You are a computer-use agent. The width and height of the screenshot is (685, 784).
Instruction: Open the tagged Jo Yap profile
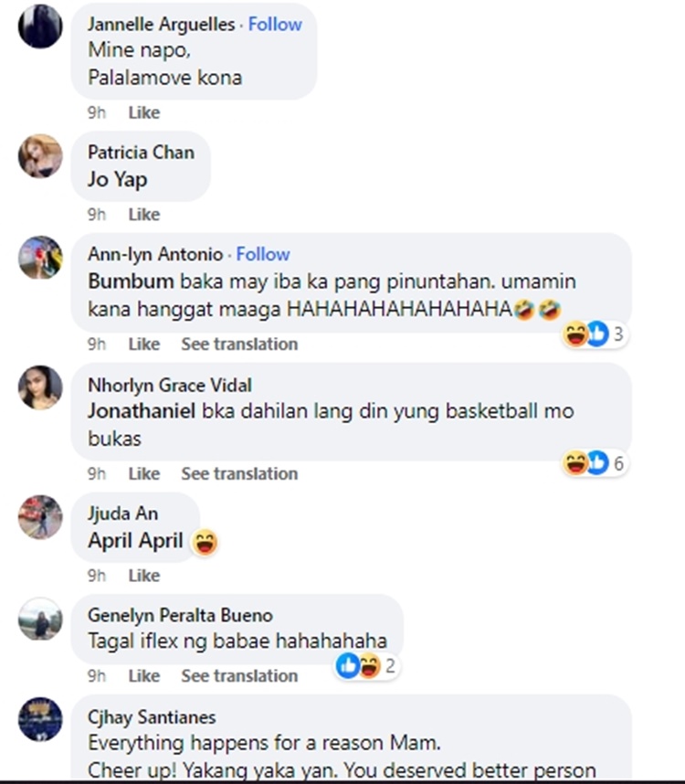click(x=118, y=179)
